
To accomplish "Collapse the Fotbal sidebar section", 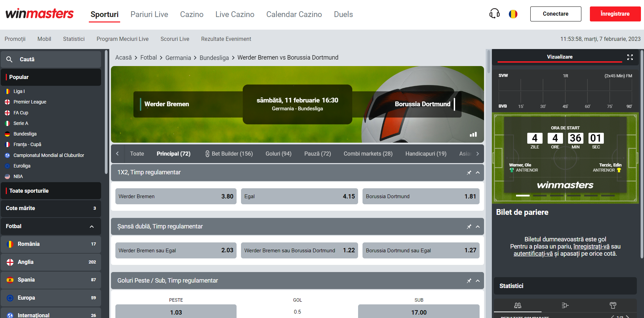I will point(92,227).
